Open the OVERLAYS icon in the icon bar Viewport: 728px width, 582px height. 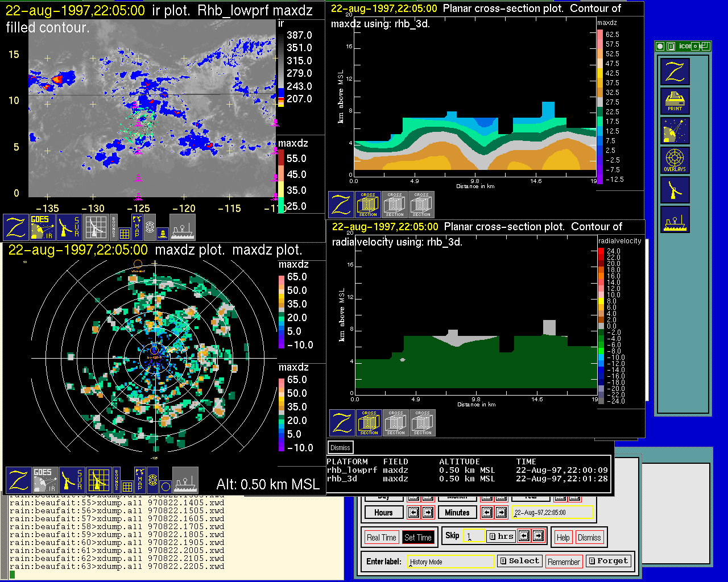click(675, 160)
